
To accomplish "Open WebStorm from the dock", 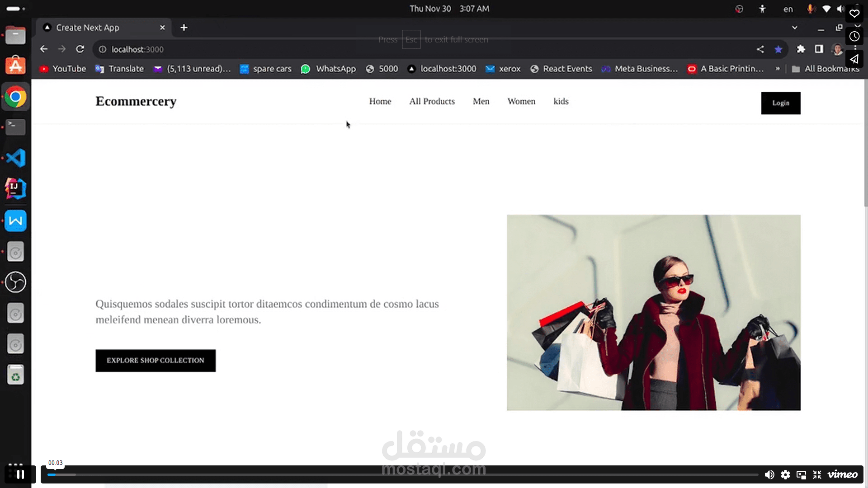I will pos(15,221).
